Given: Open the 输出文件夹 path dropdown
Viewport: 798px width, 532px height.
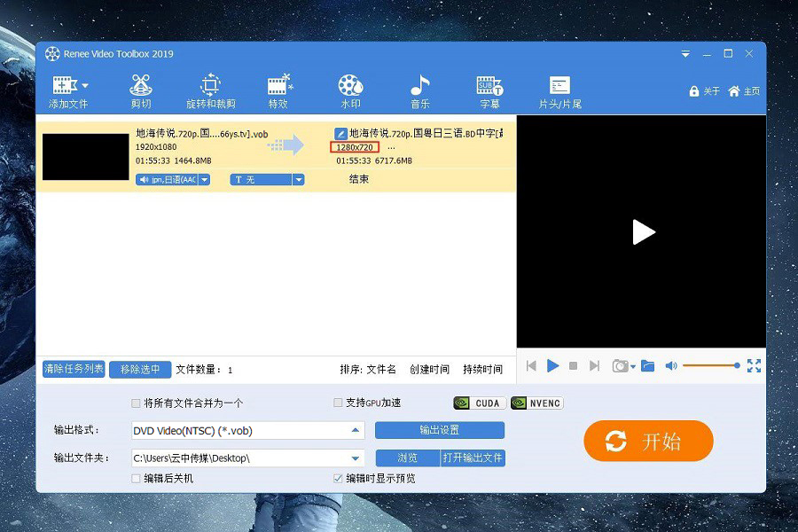Looking at the screenshot, I should tap(356, 458).
